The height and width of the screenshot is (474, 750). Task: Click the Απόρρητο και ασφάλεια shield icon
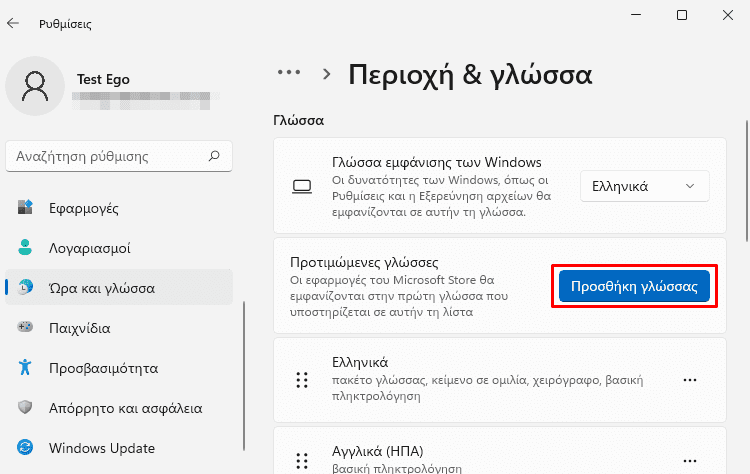click(25, 407)
